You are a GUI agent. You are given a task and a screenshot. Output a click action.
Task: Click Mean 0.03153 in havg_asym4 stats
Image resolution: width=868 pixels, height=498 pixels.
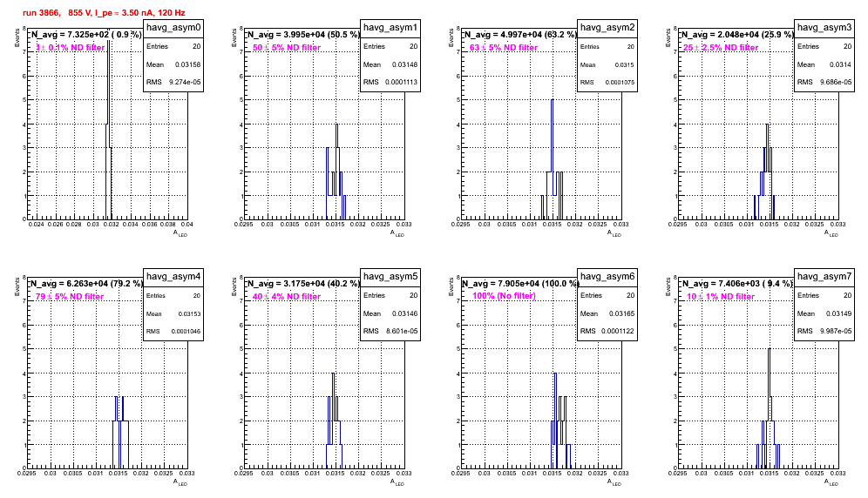(173, 313)
